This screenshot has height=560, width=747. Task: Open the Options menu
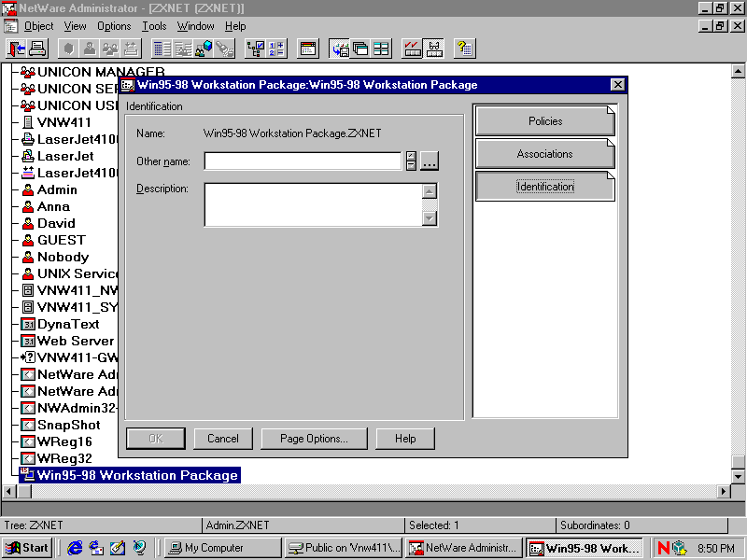pyautogui.click(x=114, y=26)
